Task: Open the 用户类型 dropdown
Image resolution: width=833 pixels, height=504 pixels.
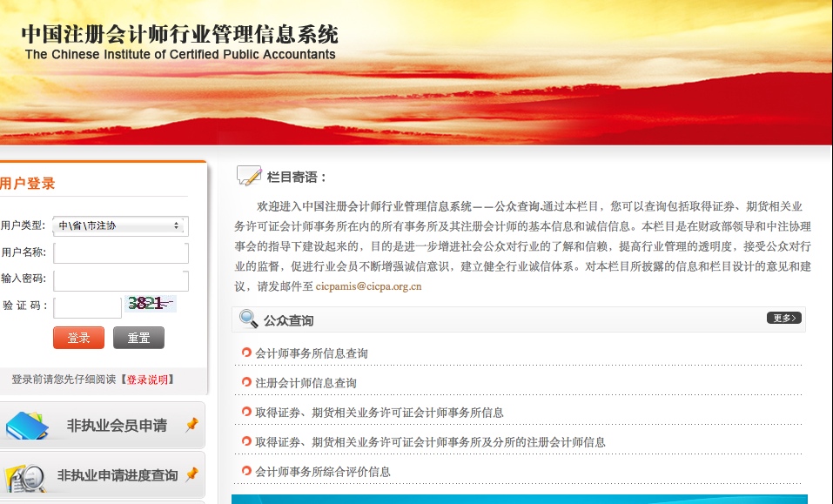Action: point(120,225)
